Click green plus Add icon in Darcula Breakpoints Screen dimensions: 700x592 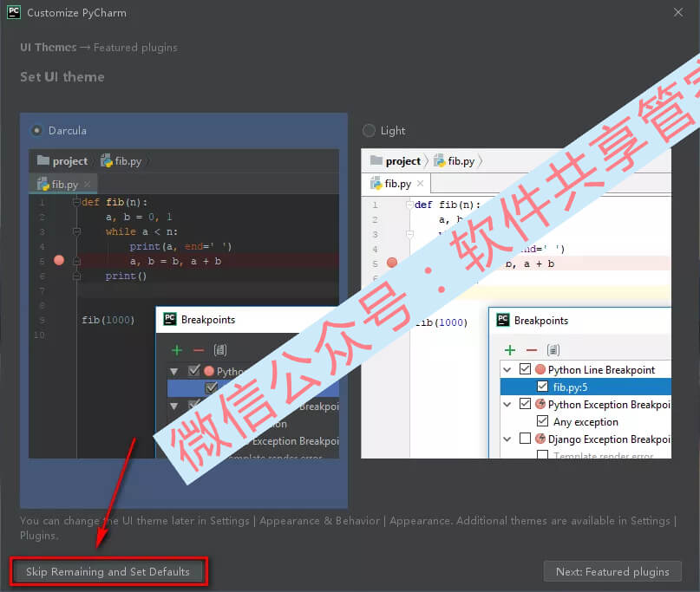click(177, 350)
